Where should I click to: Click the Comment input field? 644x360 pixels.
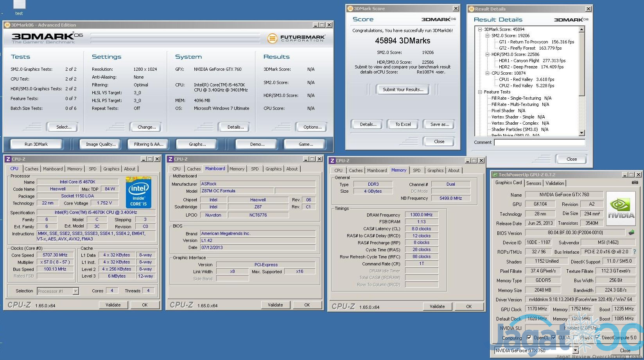[x=539, y=142]
